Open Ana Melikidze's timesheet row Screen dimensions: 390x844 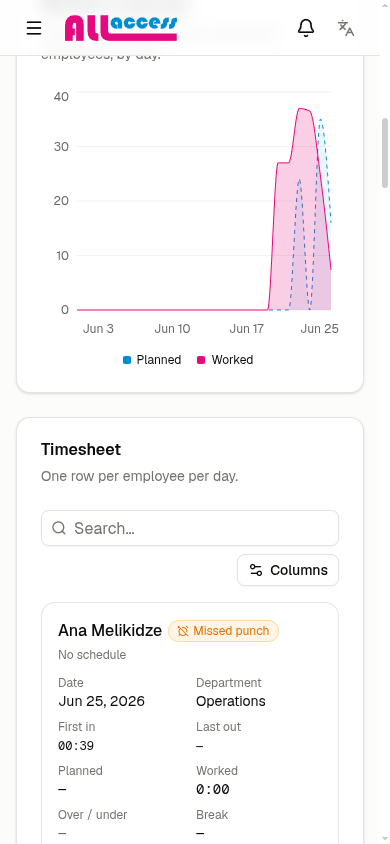click(x=190, y=723)
